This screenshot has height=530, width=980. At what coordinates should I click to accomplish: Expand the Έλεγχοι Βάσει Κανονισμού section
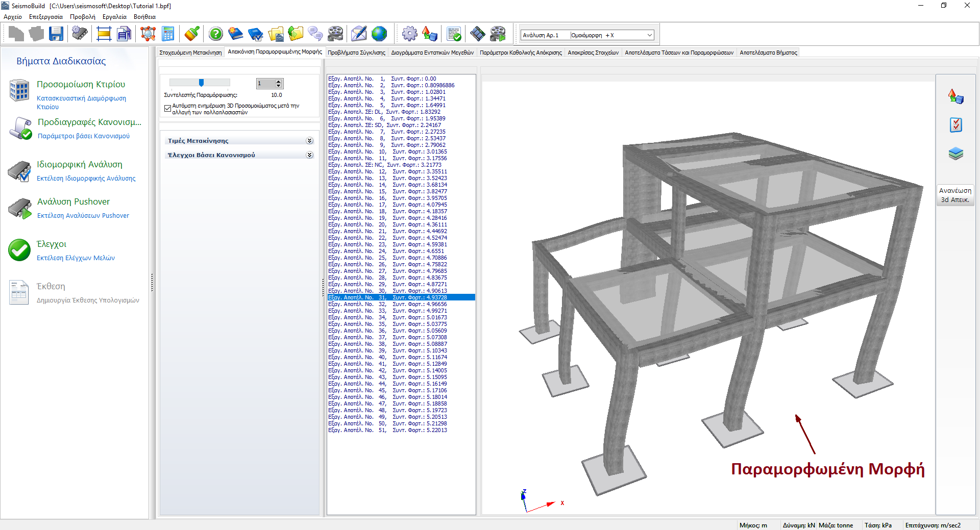pos(309,155)
